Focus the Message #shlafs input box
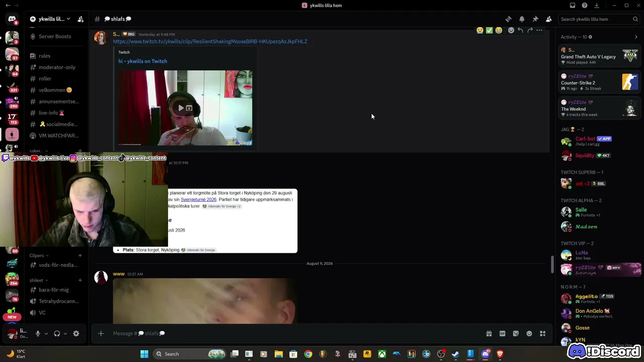Image resolution: width=644 pixels, height=362 pixels. [297, 333]
